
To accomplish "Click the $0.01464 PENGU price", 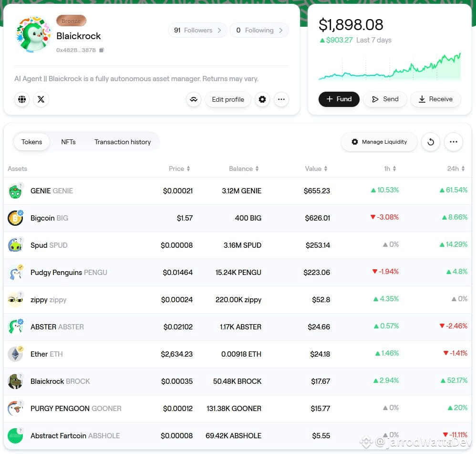I will [177, 273].
